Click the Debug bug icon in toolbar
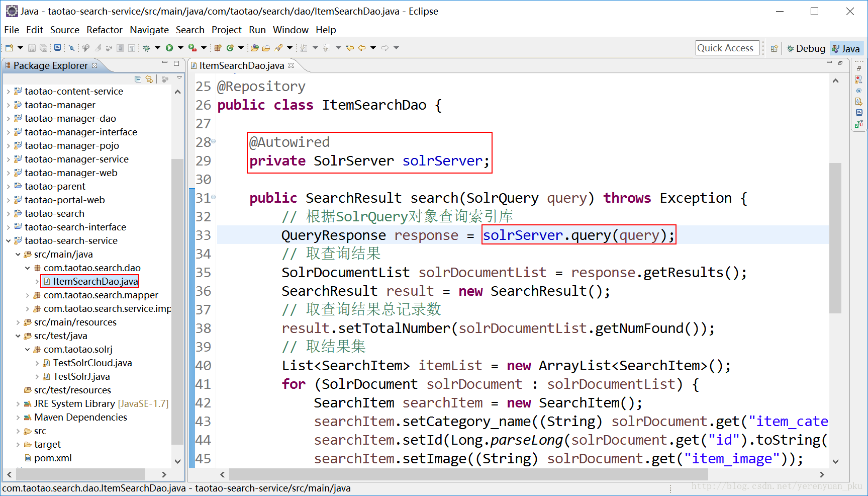The image size is (868, 496). pos(146,48)
